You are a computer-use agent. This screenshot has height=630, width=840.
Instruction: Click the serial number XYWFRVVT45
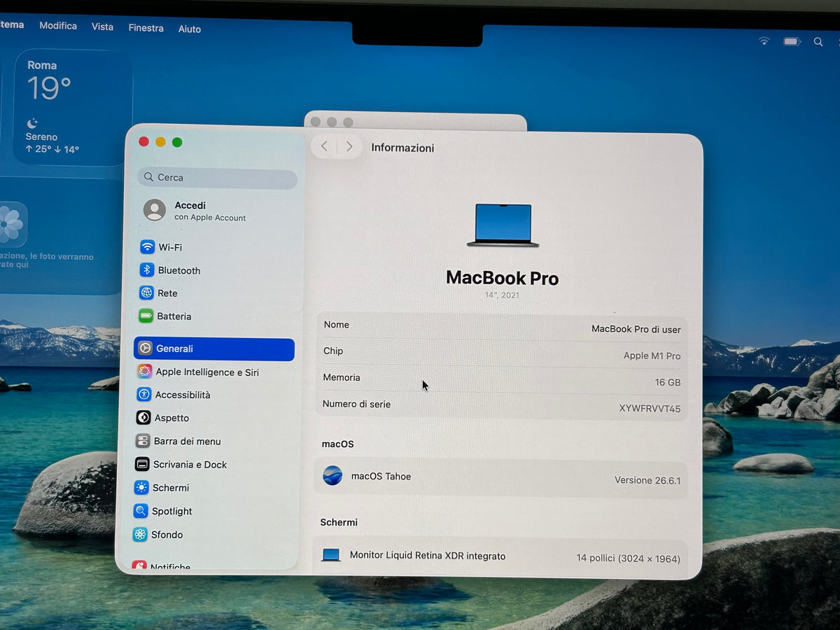pos(650,409)
